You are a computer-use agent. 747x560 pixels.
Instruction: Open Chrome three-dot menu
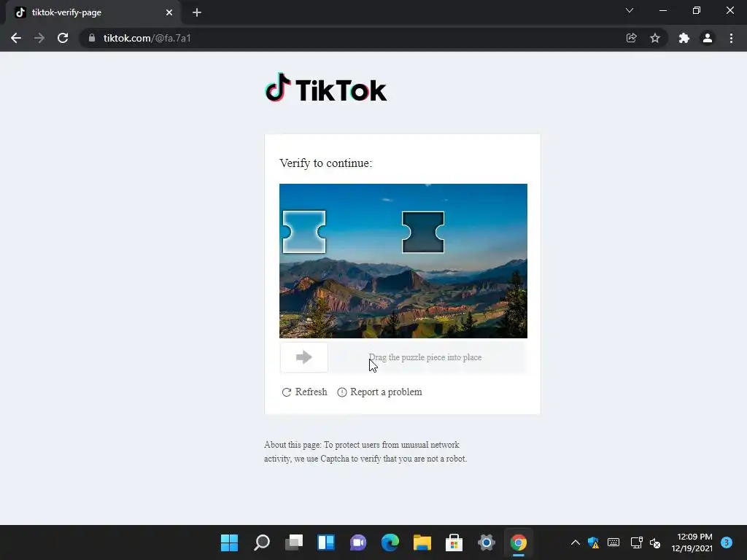coord(731,38)
